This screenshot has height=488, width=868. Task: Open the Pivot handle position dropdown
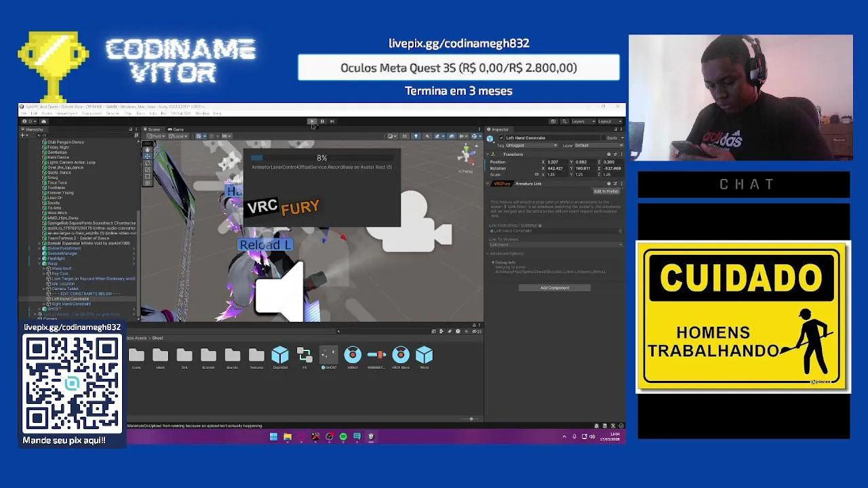(156, 136)
